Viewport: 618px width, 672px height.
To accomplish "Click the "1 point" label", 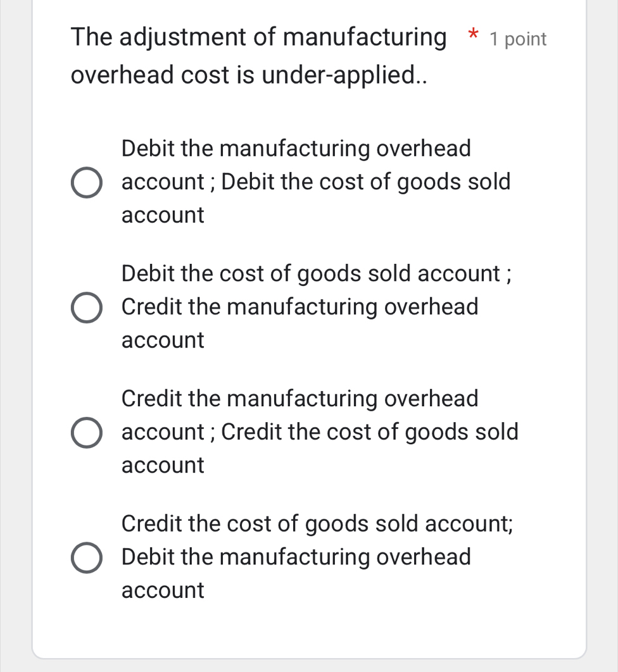I will point(518,39).
